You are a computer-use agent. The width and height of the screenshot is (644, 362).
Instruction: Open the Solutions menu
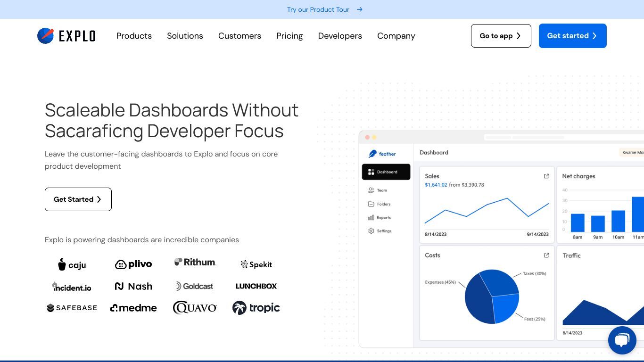click(x=185, y=36)
